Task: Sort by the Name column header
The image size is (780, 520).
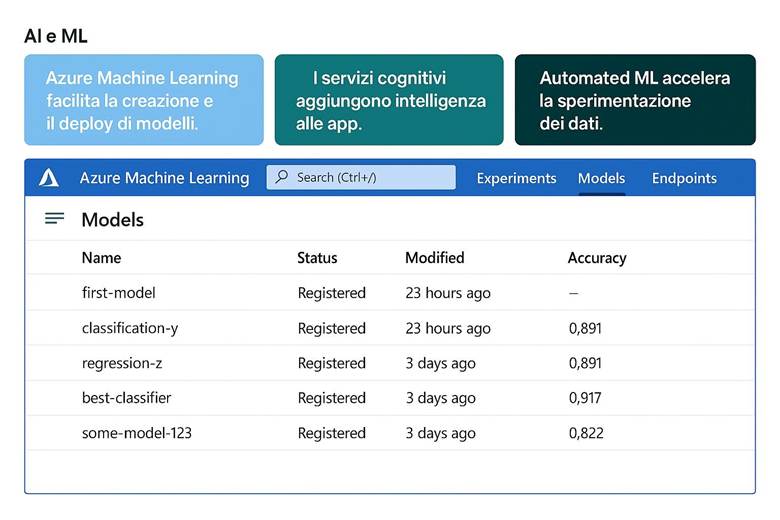Action: (101, 258)
